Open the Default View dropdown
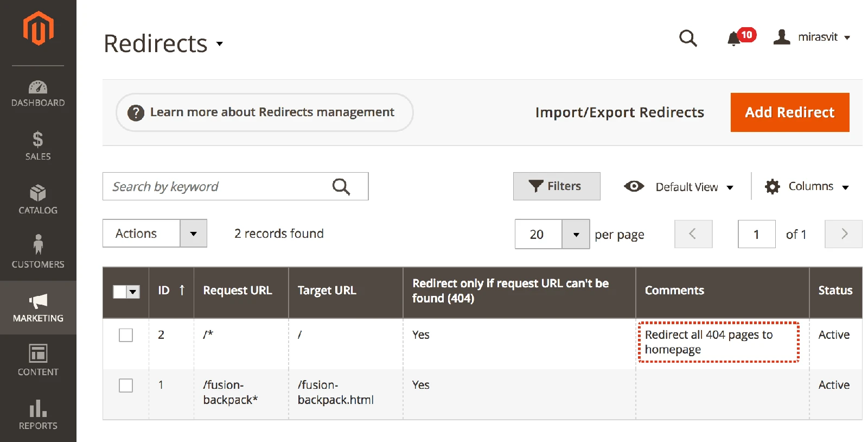The height and width of the screenshot is (442, 868). (694, 187)
